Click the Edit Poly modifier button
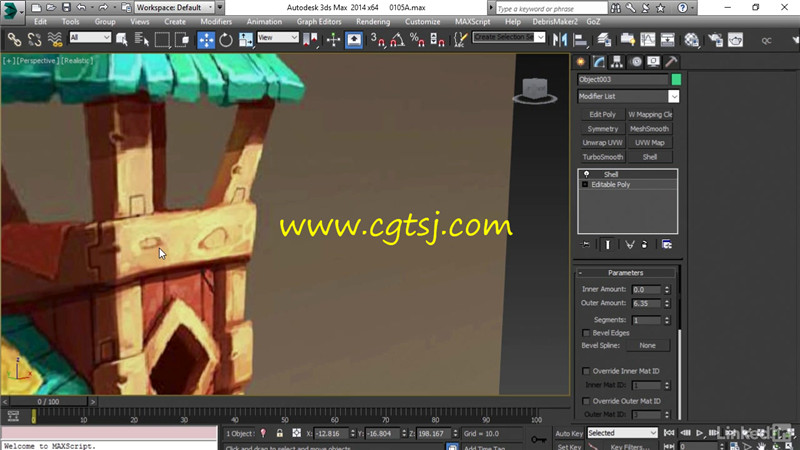This screenshot has height=450, width=800. pos(603,115)
